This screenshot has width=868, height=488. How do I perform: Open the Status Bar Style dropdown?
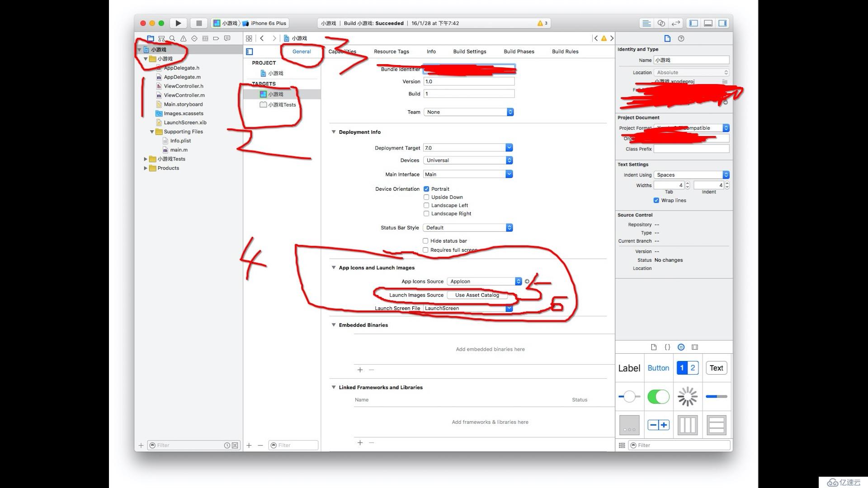(x=468, y=228)
